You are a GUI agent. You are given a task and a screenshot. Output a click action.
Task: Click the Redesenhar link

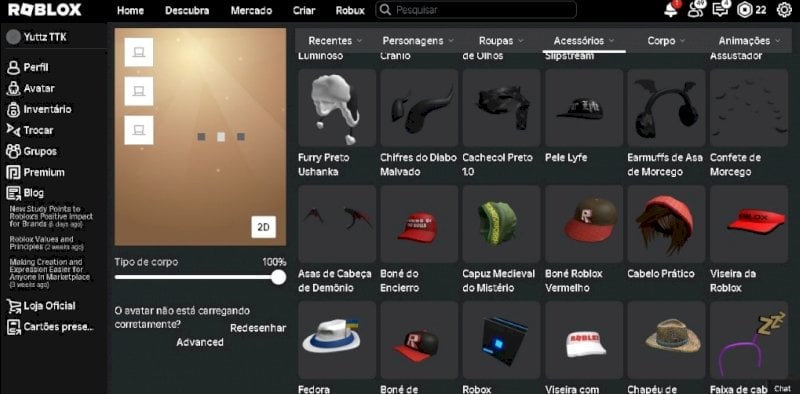pyautogui.click(x=258, y=328)
